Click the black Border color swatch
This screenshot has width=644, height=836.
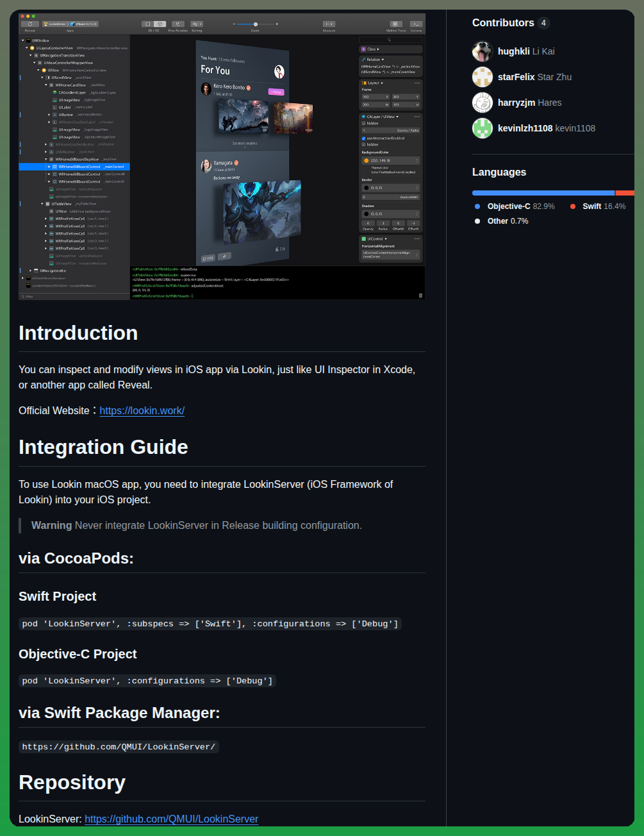367,188
